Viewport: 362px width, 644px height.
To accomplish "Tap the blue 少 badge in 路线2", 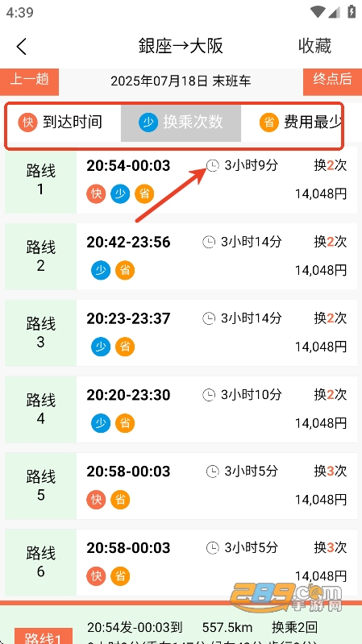I will [x=101, y=270].
